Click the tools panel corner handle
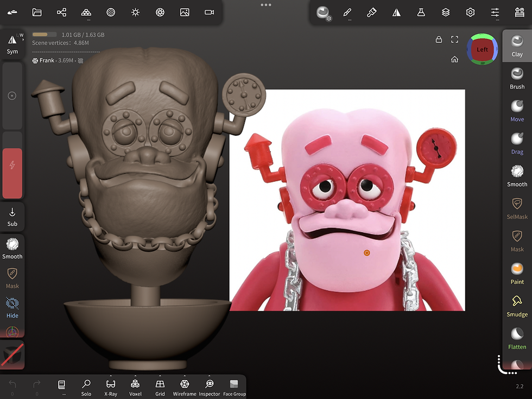Viewport: 532px width, 399px height. pos(506,365)
